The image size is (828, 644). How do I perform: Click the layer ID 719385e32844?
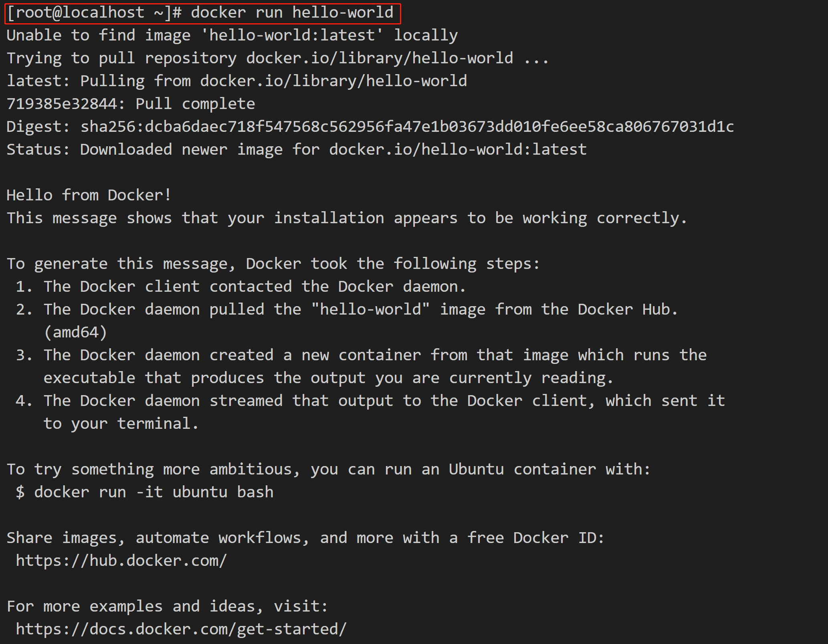click(x=62, y=104)
